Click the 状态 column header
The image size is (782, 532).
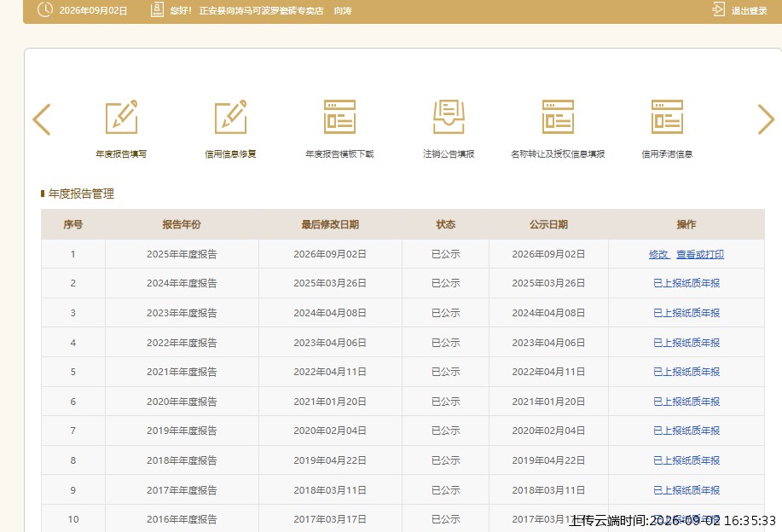point(446,224)
